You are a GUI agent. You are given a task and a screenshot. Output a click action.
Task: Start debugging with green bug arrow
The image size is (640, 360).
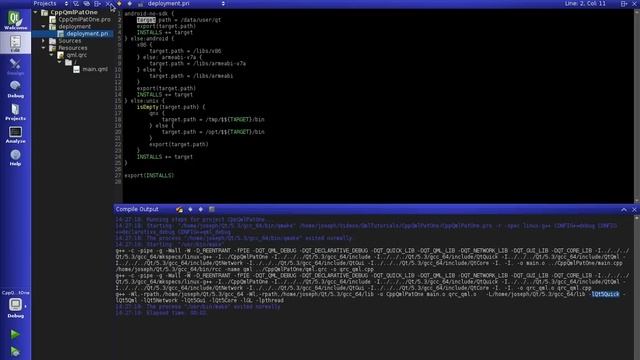(15, 351)
